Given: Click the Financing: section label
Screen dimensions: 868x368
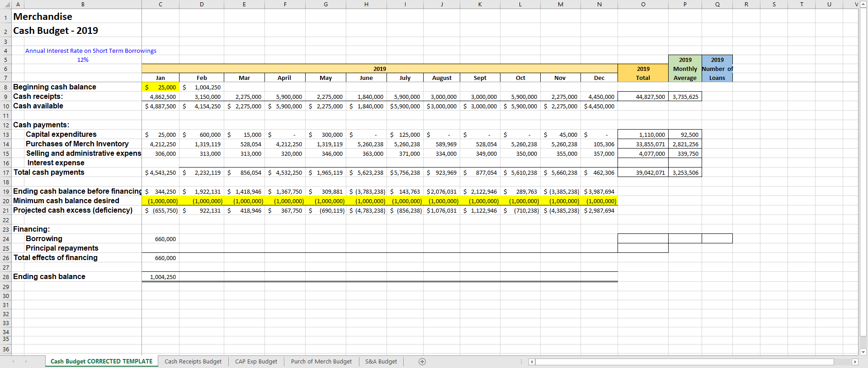Looking at the screenshot, I should (x=31, y=229).
